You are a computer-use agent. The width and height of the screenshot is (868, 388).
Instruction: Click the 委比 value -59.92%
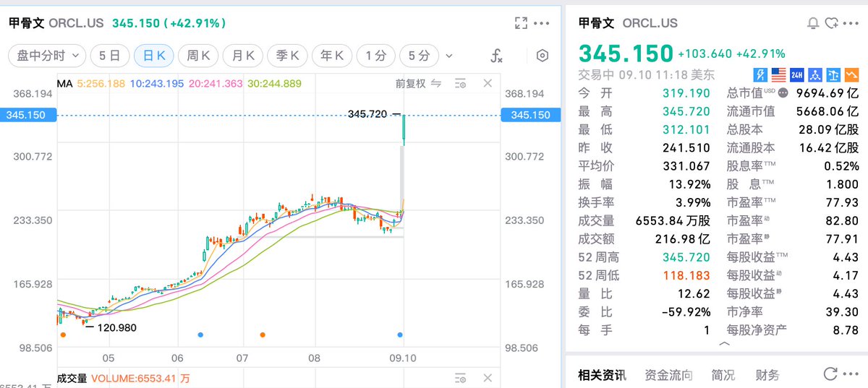686,312
